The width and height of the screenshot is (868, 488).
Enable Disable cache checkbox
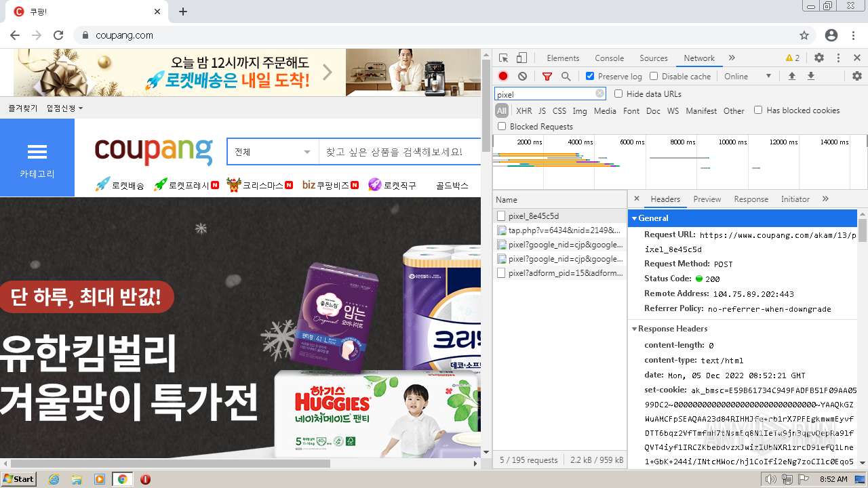(654, 77)
